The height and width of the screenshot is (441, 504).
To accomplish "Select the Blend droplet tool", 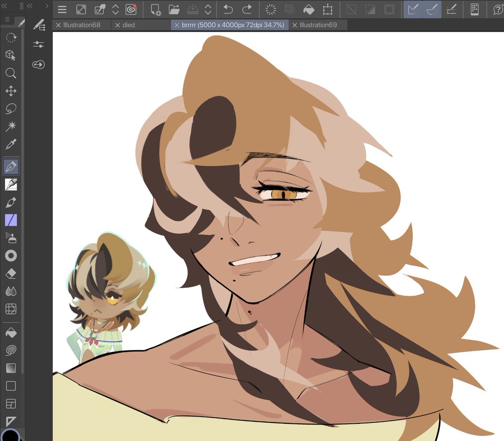I will (x=11, y=291).
